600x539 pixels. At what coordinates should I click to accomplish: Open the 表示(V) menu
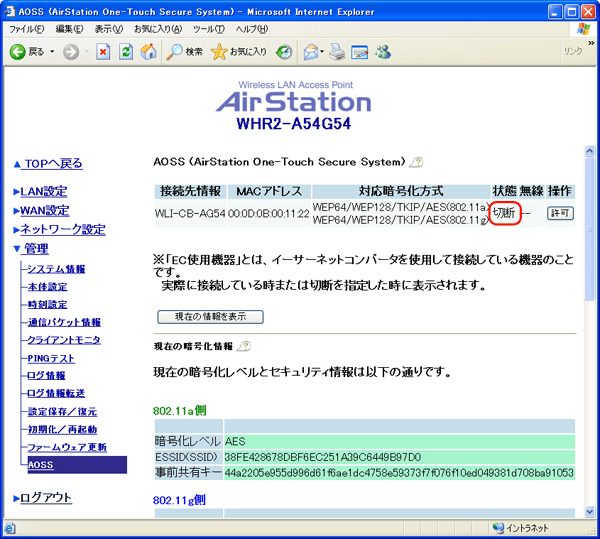(x=109, y=29)
